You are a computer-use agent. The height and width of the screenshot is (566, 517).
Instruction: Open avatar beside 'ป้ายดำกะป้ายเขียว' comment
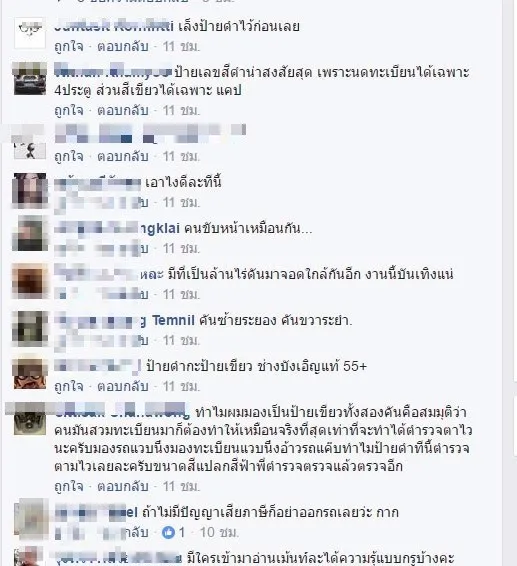(30, 374)
